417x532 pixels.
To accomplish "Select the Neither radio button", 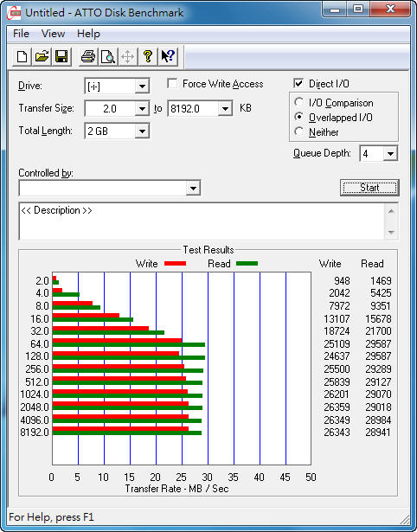I will [299, 131].
